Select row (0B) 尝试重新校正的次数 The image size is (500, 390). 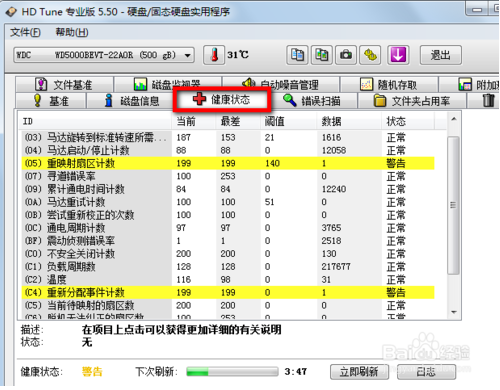click(228, 215)
